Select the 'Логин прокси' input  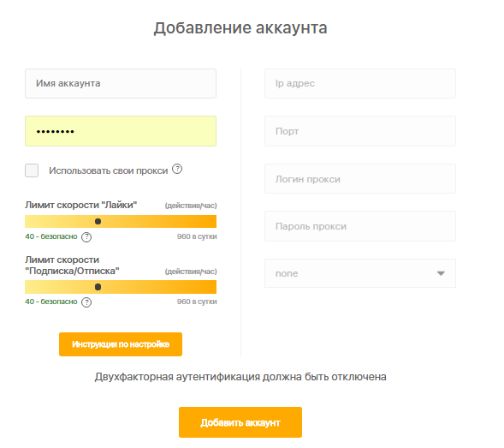point(360,179)
